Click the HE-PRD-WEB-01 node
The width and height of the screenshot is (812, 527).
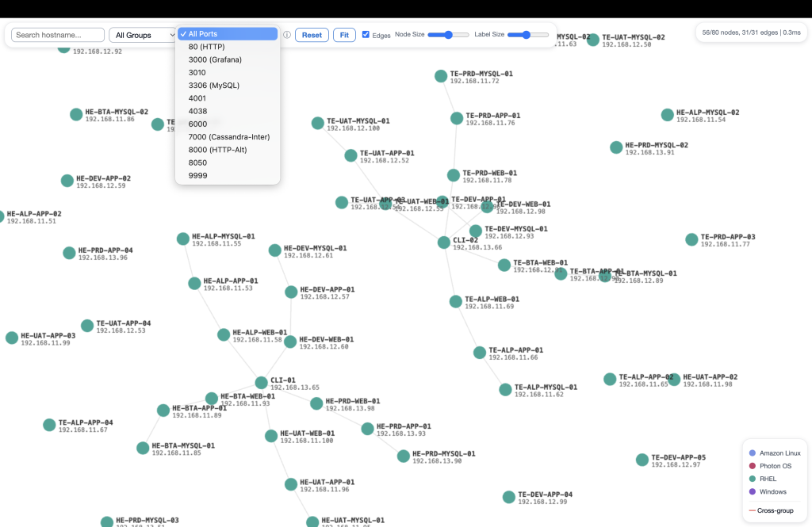316,403
